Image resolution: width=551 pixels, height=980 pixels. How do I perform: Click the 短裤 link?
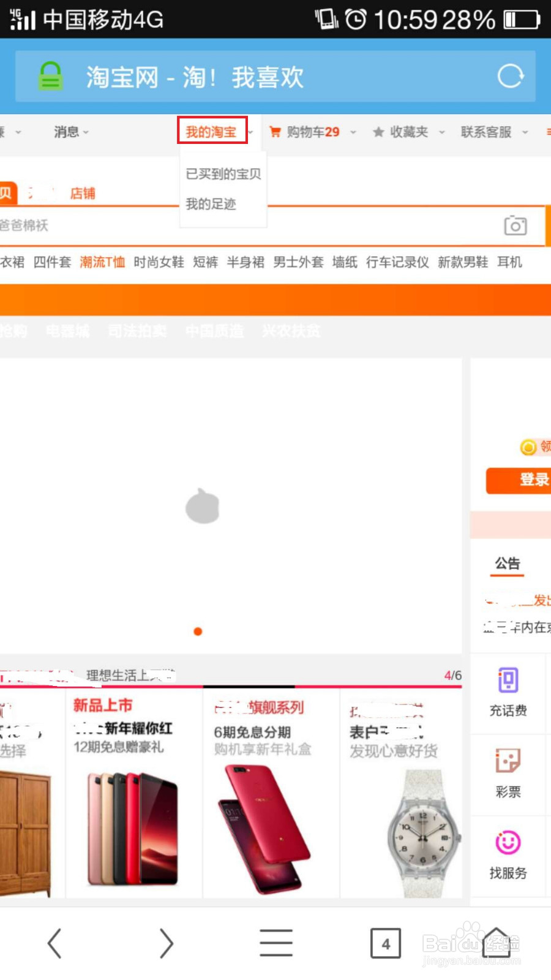(206, 262)
